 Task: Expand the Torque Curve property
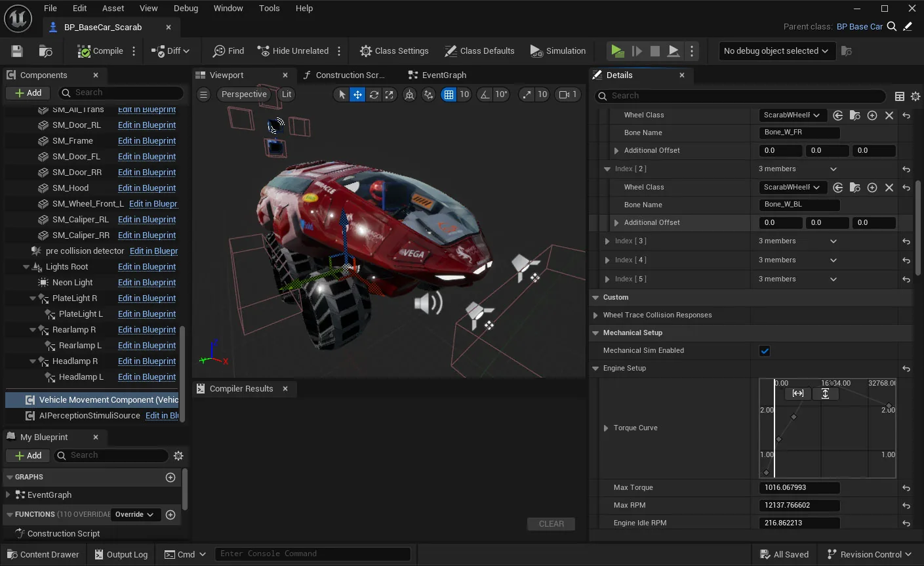(606, 428)
